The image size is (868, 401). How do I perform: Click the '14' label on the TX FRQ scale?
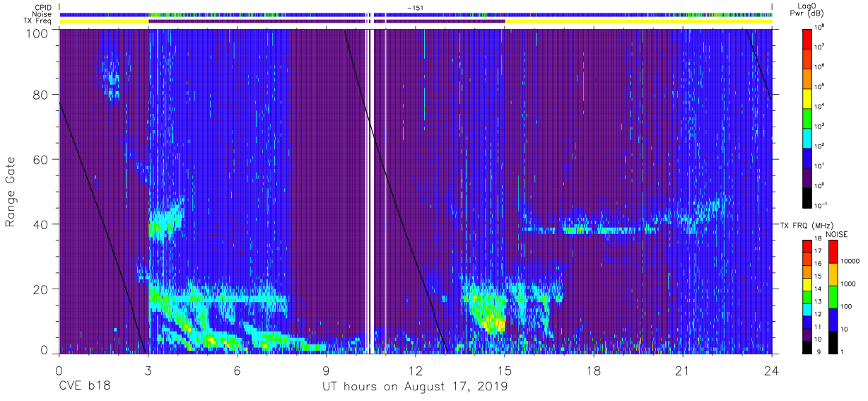click(819, 289)
